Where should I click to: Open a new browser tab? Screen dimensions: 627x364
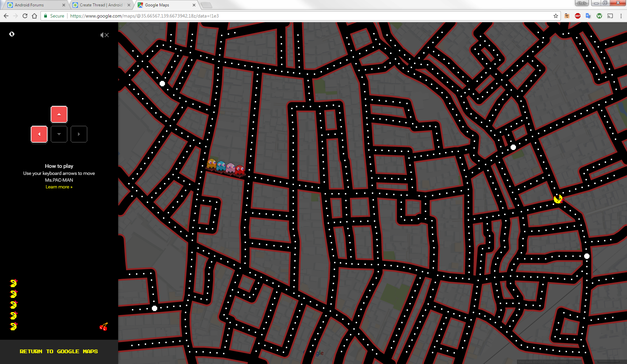point(206,5)
